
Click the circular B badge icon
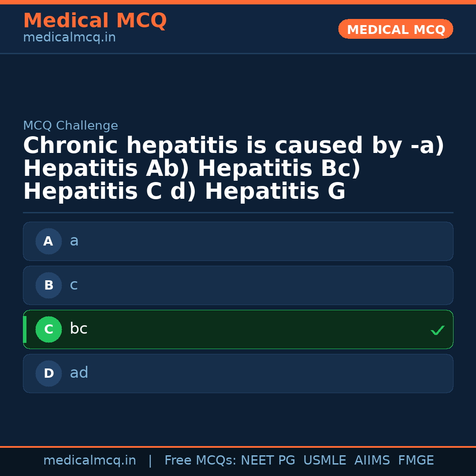(48, 285)
